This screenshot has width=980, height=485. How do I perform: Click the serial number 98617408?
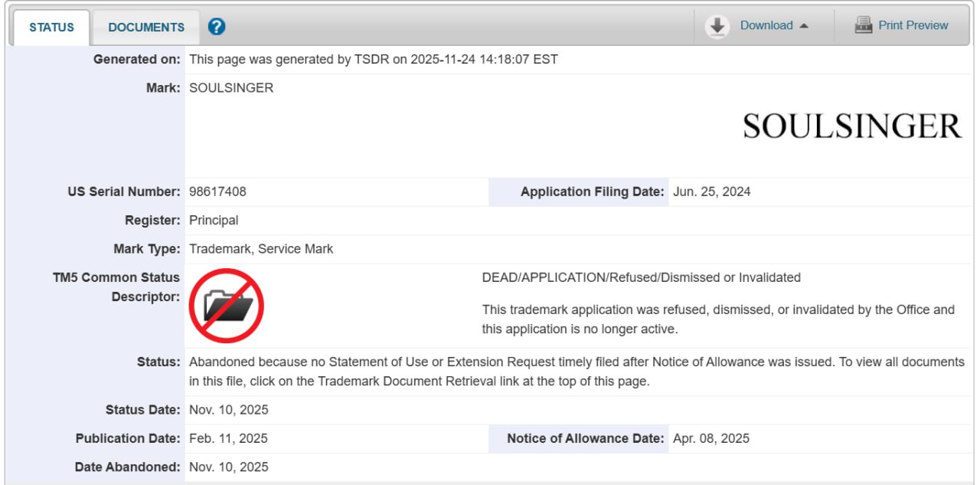(217, 192)
